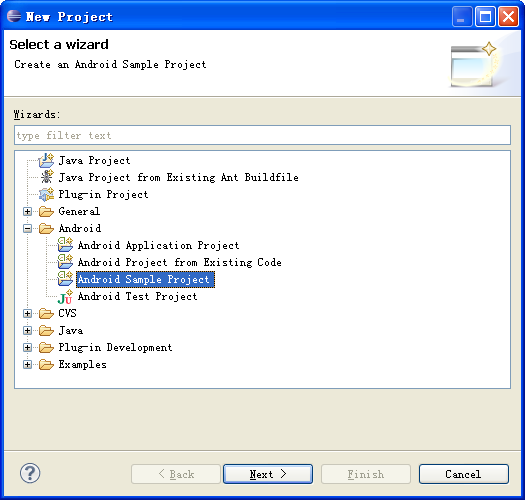Viewport: 525px width, 500px height.
Task: Select Java Project from Existing Ant Buildfile
Action: (178, 177)
